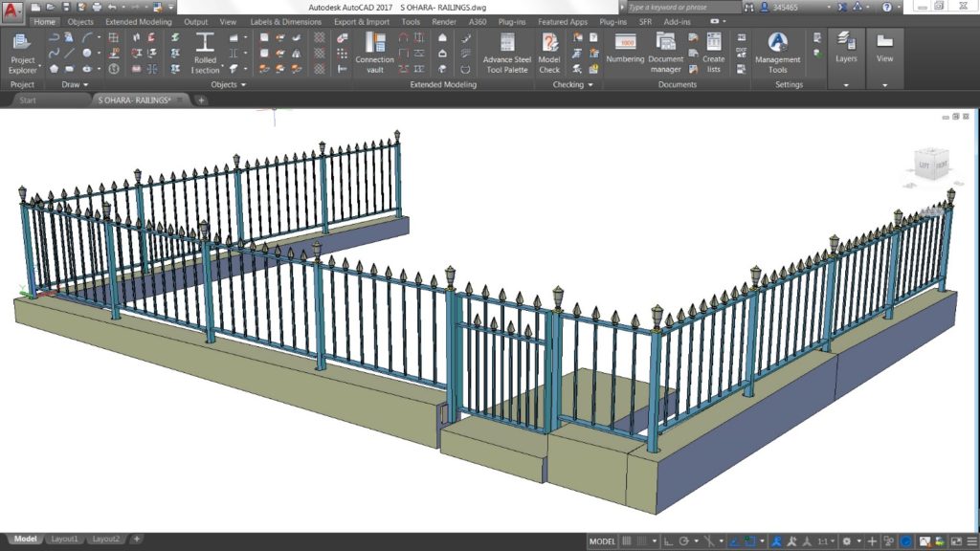This screenshot has height=551, width=980.
Task: Open the Advance Steel Tool Palette
Action: [506, 53]
